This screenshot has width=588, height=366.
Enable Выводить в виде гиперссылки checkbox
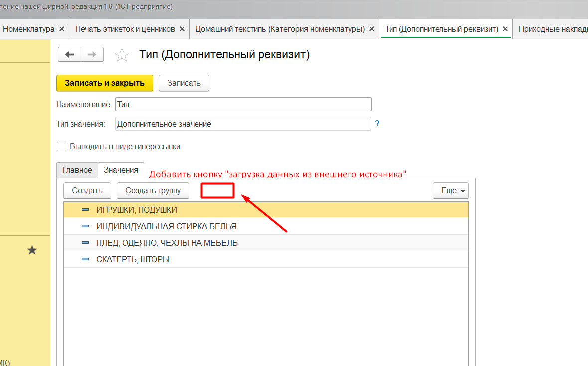(x=62, y=147)
